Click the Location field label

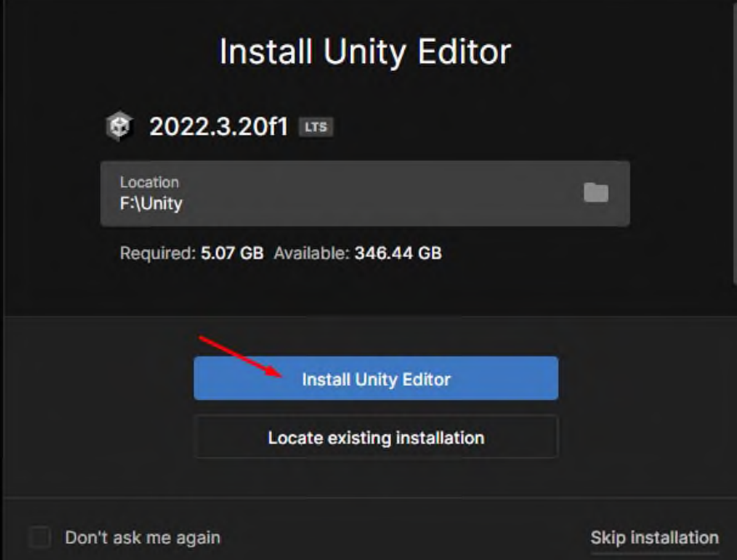click(149, 182)
